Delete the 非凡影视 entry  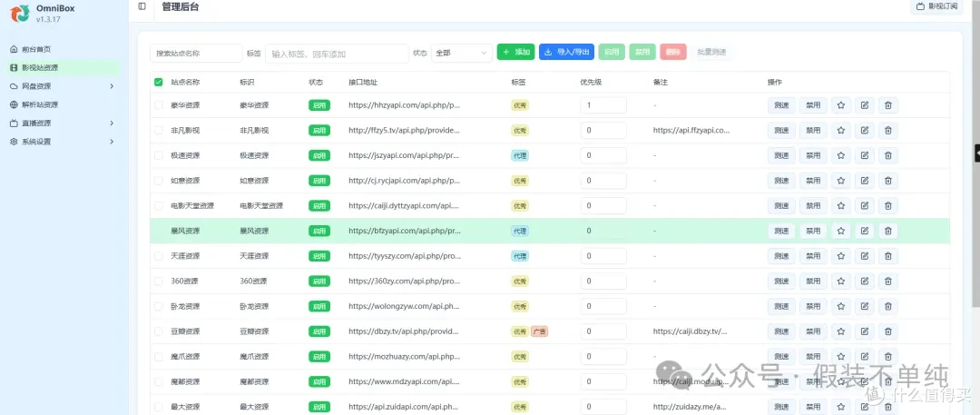(888, 130)
